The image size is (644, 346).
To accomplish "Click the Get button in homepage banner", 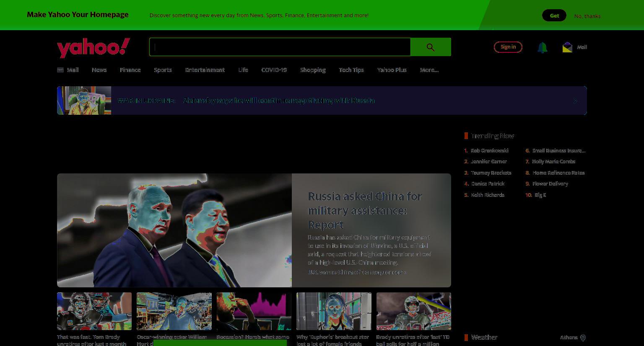I will [x=554, y=15].
